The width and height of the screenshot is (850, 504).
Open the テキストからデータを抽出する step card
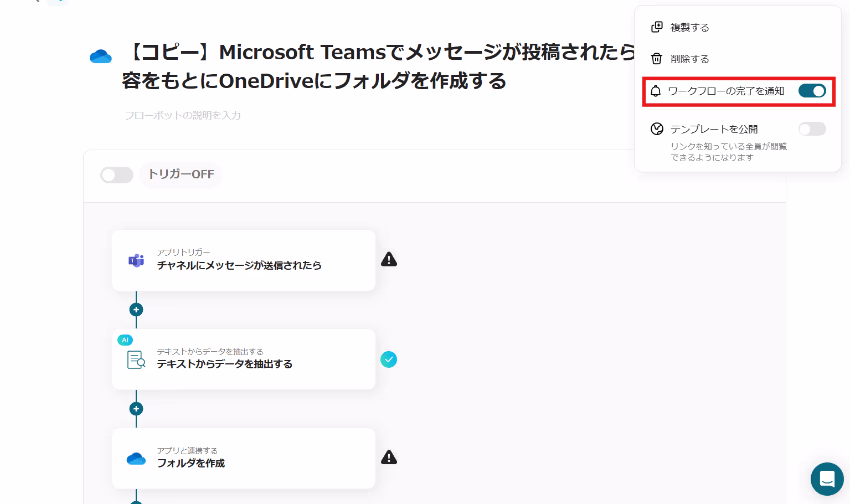coord(244,359)
